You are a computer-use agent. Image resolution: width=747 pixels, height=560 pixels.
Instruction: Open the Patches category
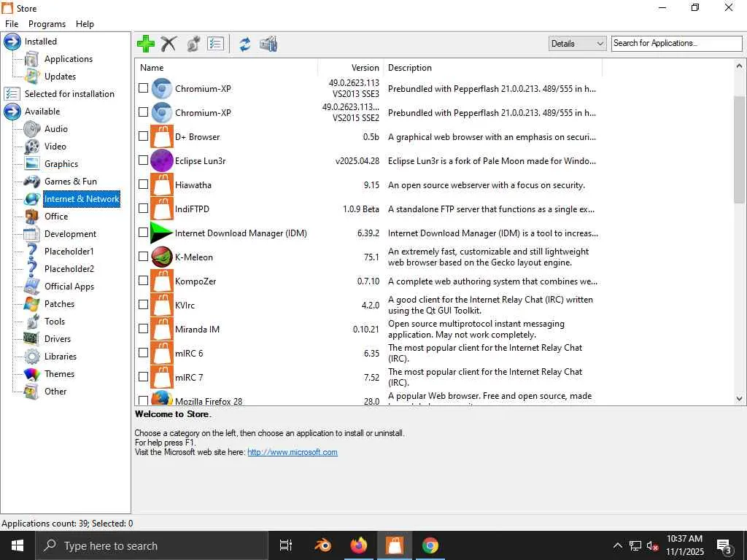coord(59,304)
